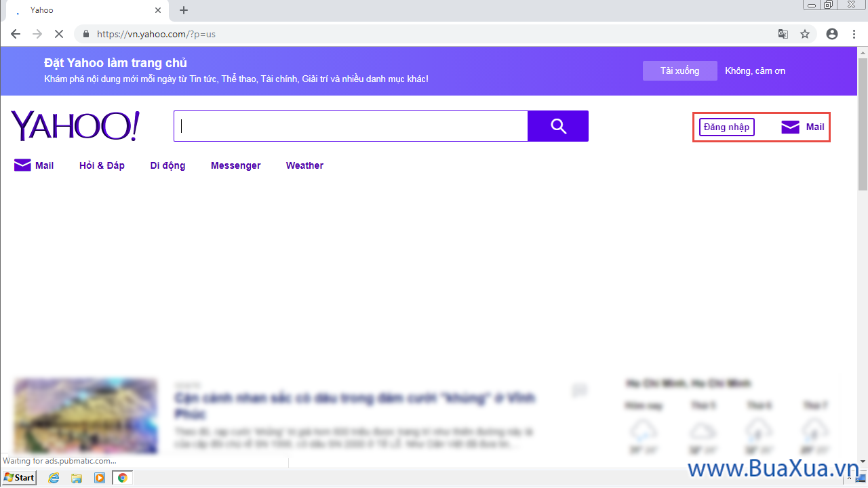
Task: Click the Đăng nhập sign-in button
Action: pyautogui.click(x=727, y=127)
